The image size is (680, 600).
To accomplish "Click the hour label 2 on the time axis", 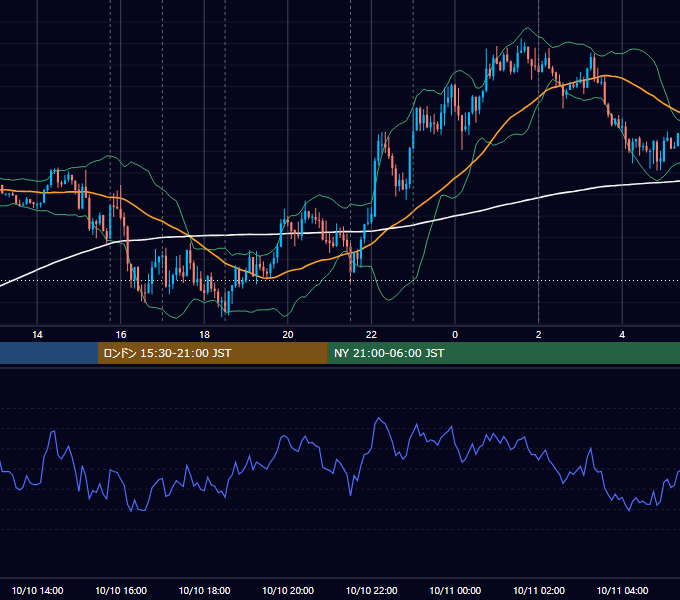I will click(x=539, y=335).
